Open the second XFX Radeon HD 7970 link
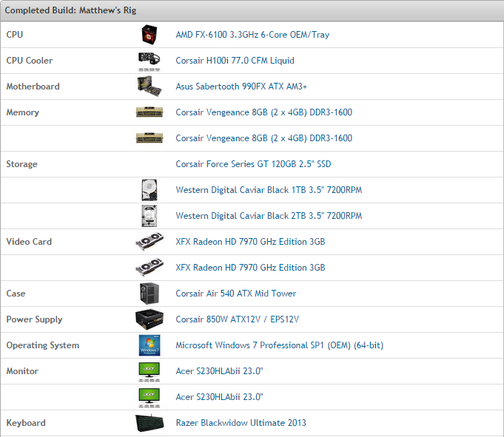Viewport: 504px width, 437px height. [250, 268]
